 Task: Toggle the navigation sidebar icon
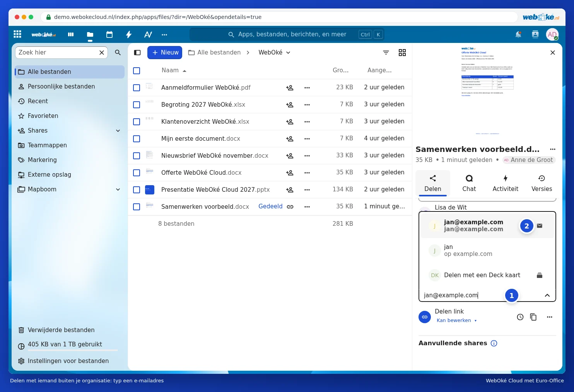(x=137, y=53)
